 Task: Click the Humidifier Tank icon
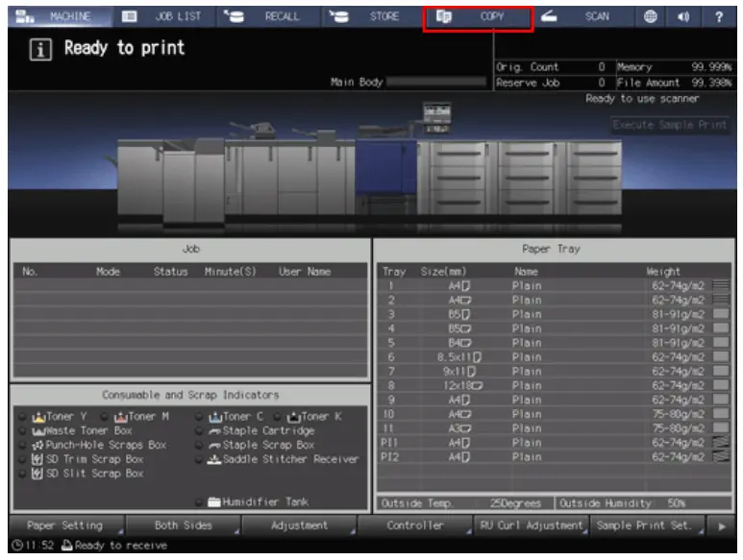click(213, 501)
